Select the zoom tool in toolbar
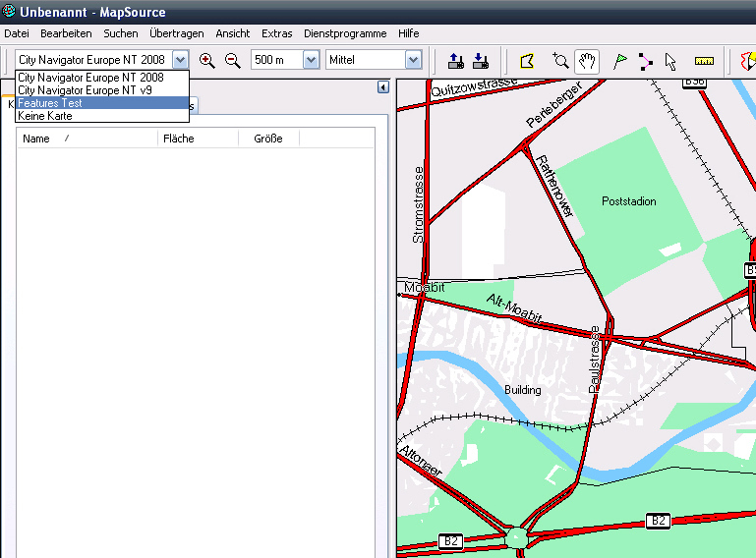Screen dimensions: 756x558 [x=560, y=60]
